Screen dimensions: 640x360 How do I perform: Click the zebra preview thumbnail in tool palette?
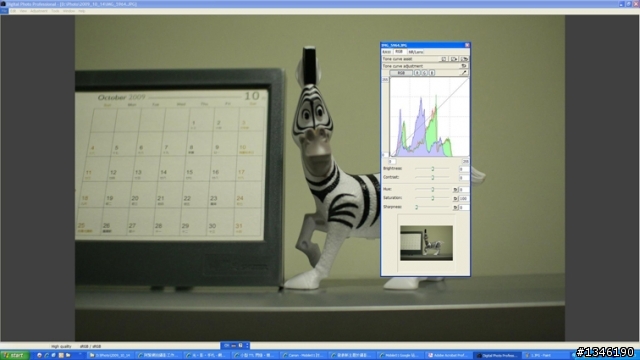(x=426, y=243)
